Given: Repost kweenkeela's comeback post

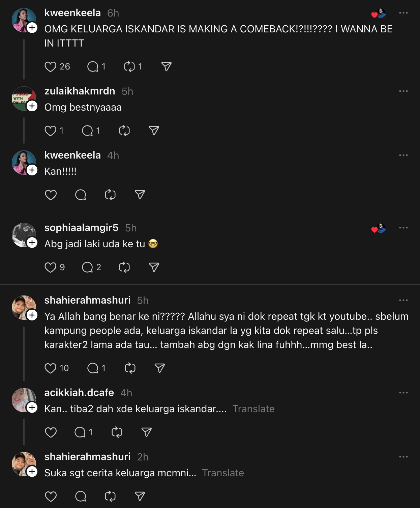Looking at the screenshot, I should pos(129,67).
